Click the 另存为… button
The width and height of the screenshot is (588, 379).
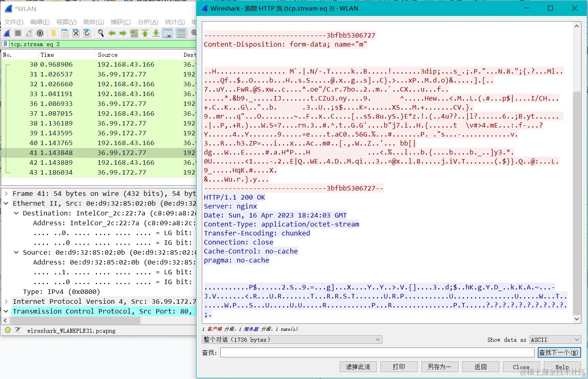click(440, 367)
